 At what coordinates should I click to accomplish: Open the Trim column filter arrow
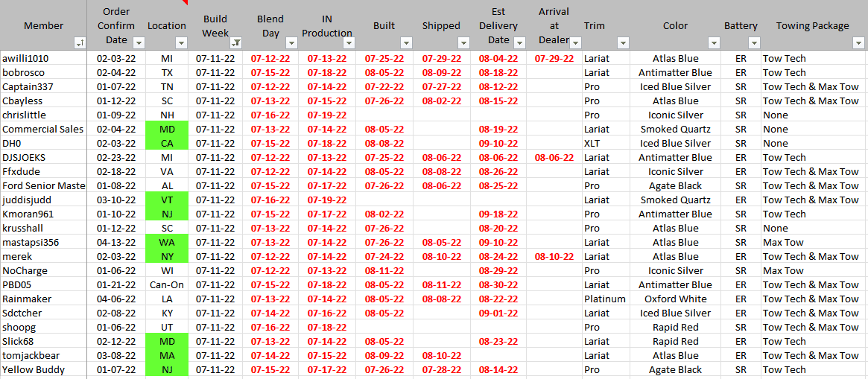pos(623,43)
